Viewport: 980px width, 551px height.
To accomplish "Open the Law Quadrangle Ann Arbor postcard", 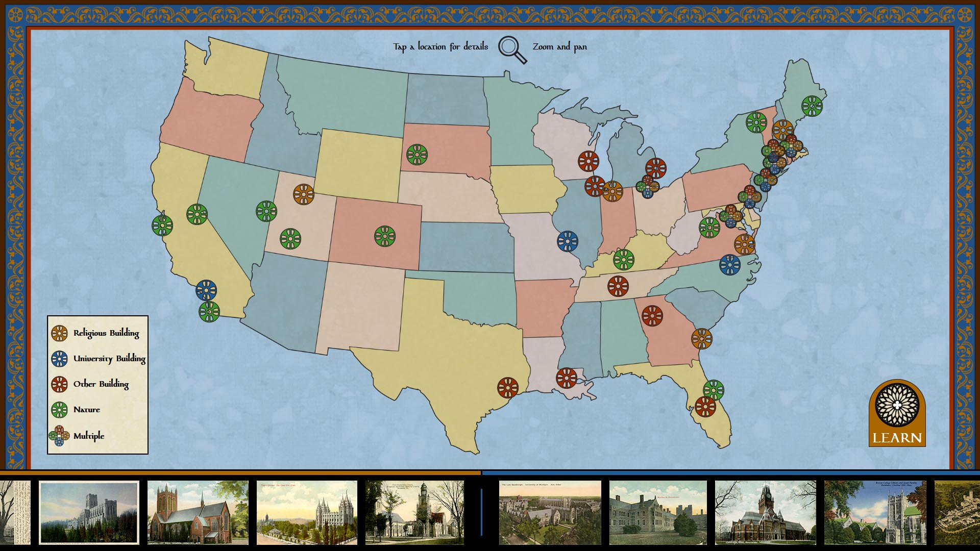I will coord(550,513).
